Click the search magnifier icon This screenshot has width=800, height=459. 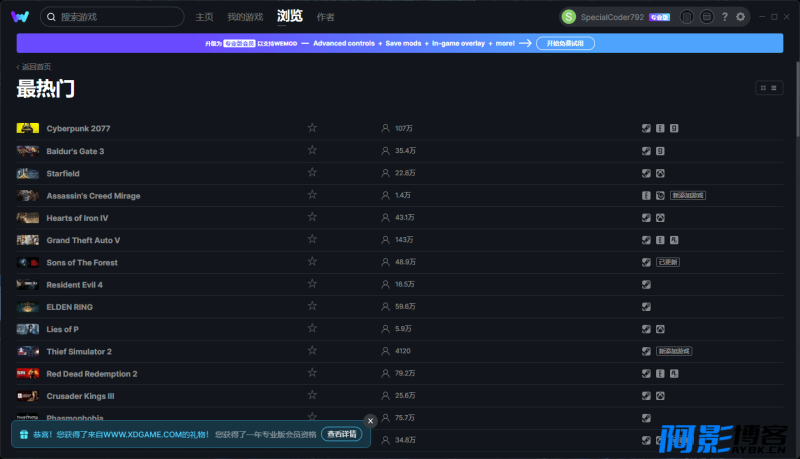(x=51, y=17)
